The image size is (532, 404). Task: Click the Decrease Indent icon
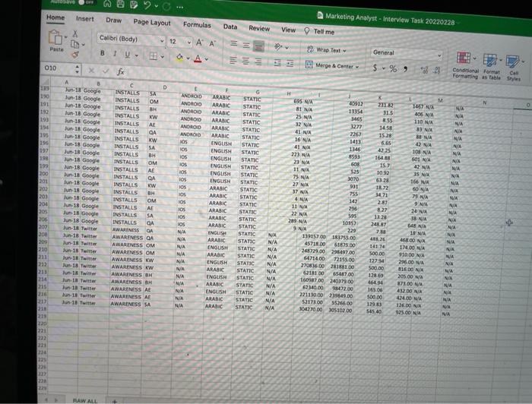pyautogui.click(x=277, y=63)
